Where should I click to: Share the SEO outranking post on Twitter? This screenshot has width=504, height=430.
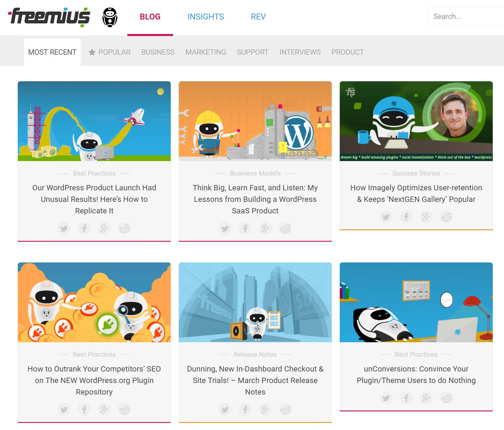(64, 410)
